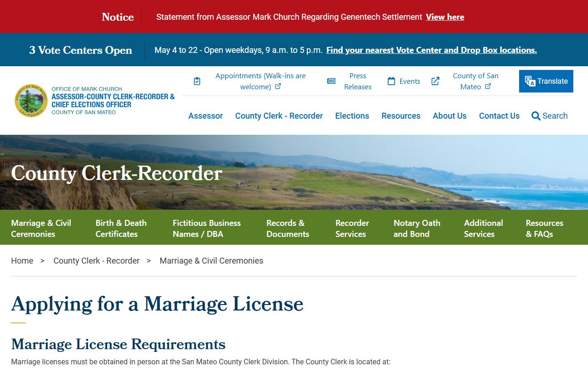Click the County Clerk-Recorder banner heading
This screenshot has width=588, height=368.
(117, 173)
